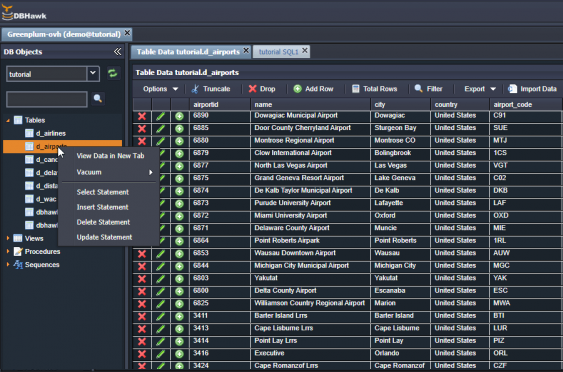The image size is (563, 372).
Task: Choose View Data in New Tab
Action: 110,156
